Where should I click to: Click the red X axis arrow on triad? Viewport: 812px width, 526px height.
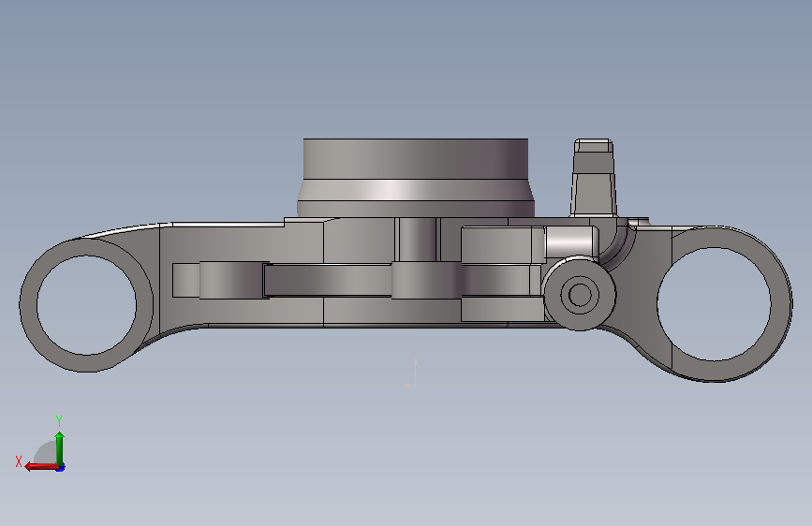pyautogui.click(x=40, y=466)
